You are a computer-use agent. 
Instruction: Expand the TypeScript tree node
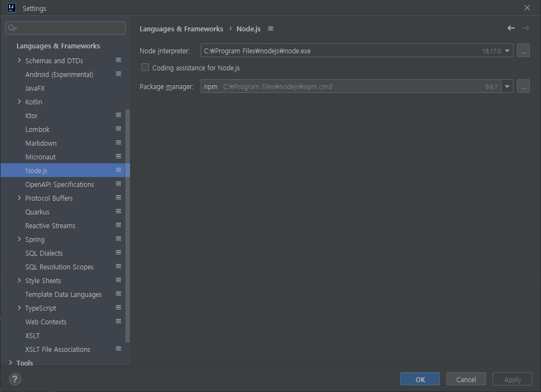19,308
